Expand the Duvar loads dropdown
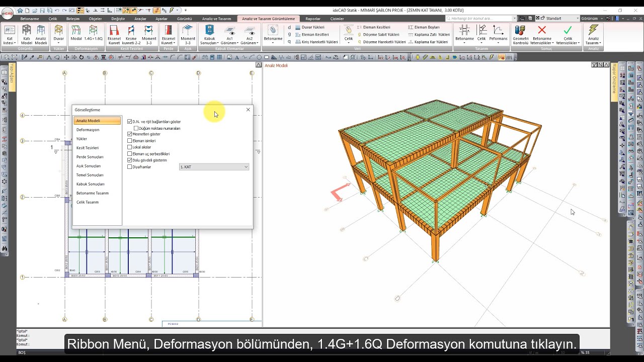Image resolution: width=644 pixels, height=362 pixels. (59, 43)
